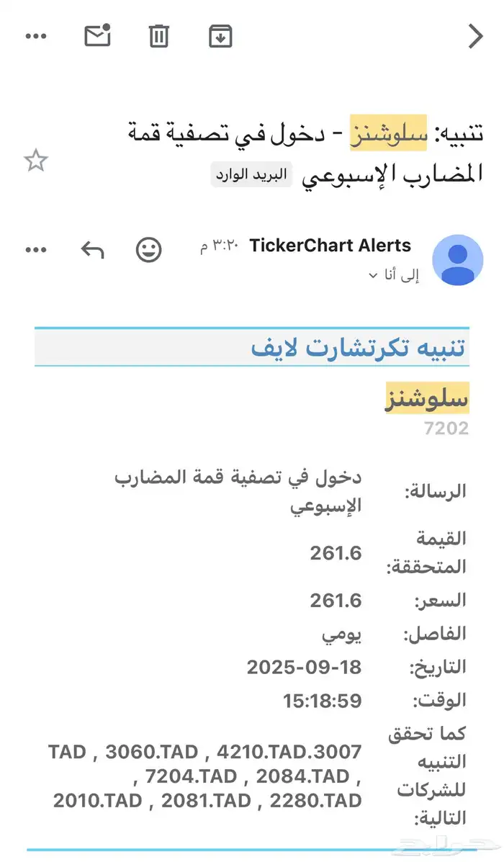Image resolution: width=504 pixels, height=862 pixels.
Task: Reply to TickerChart Alerts message
Action: [x=92, y=250]
